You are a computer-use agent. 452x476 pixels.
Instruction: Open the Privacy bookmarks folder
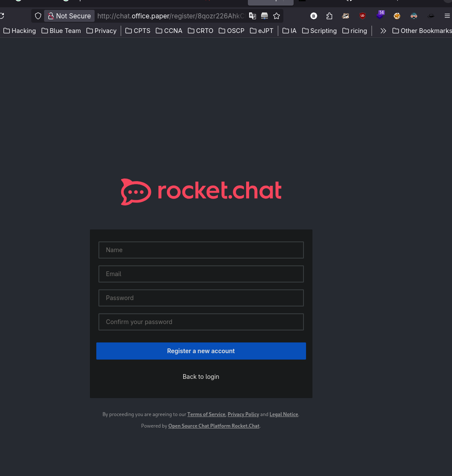pos(101,31)
